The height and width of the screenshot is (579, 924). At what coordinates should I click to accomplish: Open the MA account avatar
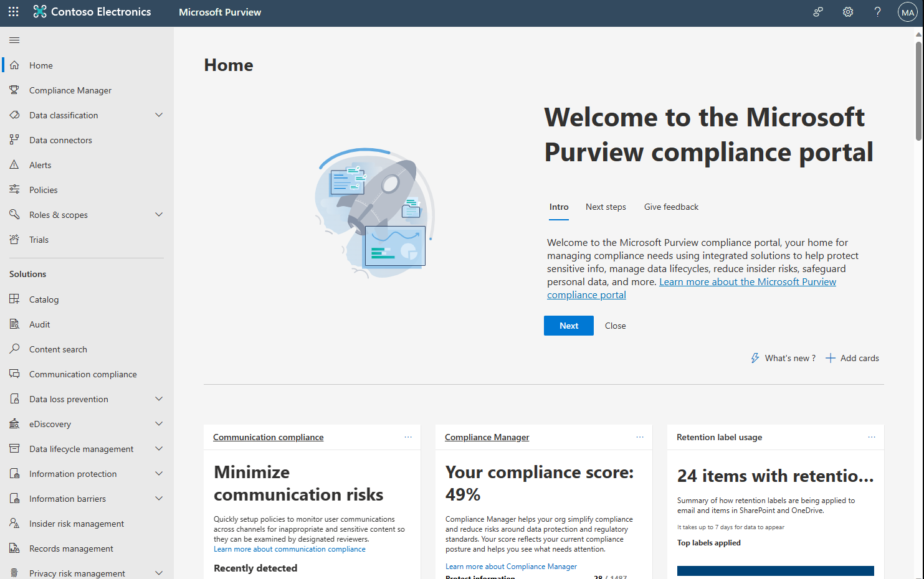tap(907, 12)
